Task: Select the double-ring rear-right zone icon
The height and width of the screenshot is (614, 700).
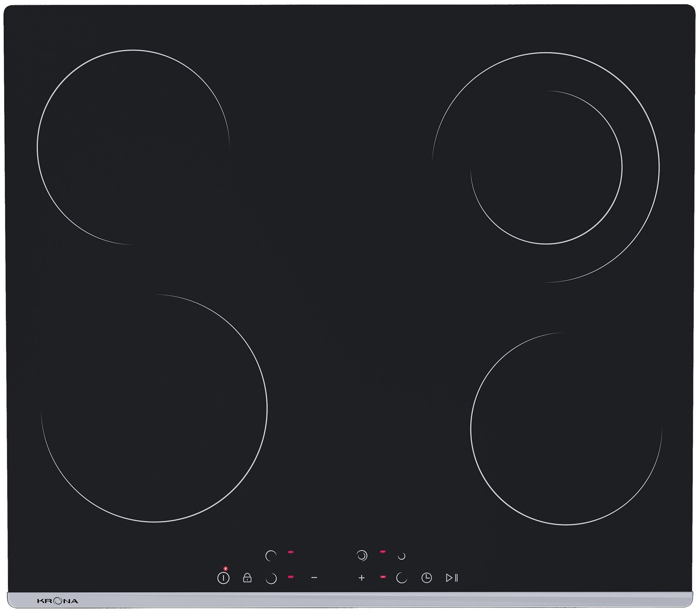Action: point(362,556)
